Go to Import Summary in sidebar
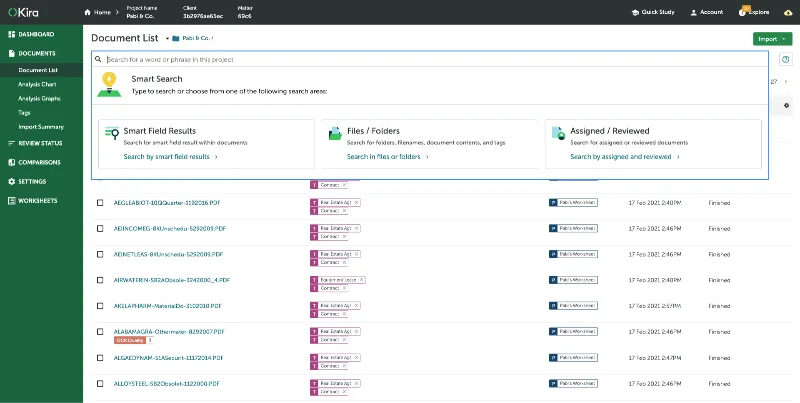 click(x=40, y=126)
